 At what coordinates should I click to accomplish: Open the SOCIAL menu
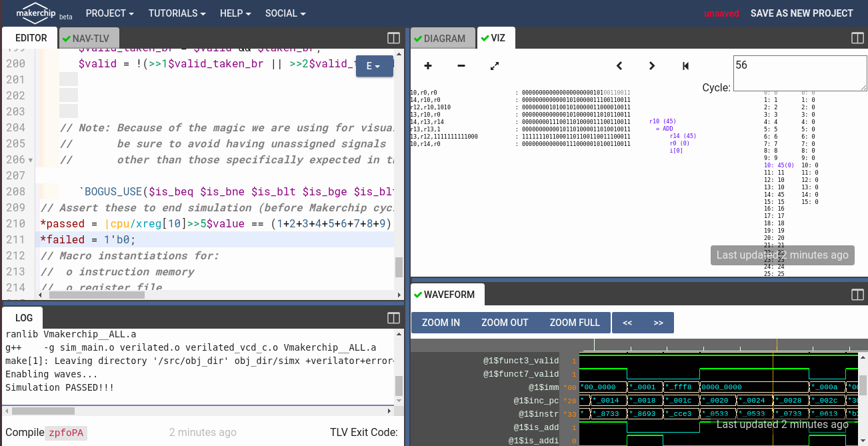[x=285, y=13]
